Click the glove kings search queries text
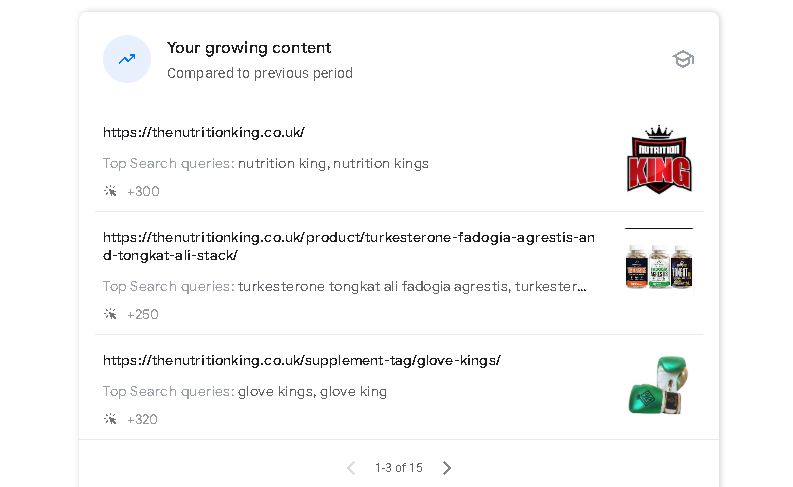Screen dimensions: 793x487 [x=312, y=391]
